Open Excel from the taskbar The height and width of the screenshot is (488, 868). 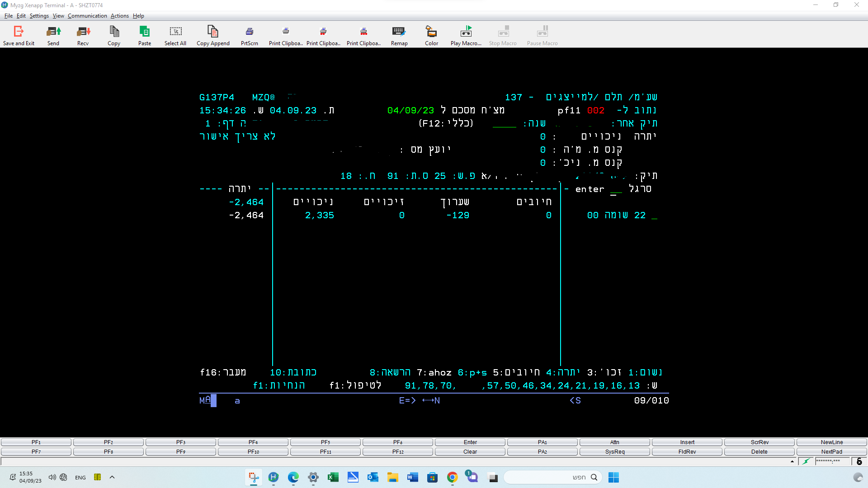(x=333, y=477)
